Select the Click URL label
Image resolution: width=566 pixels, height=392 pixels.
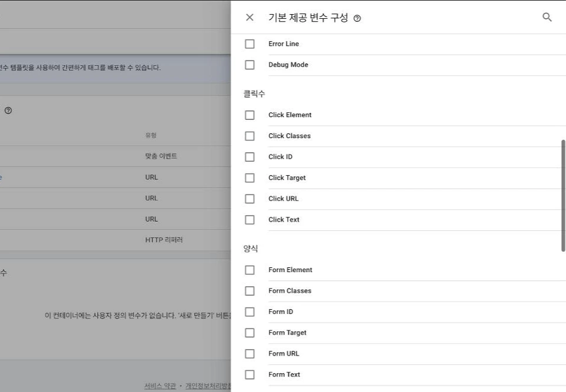[x=284, y=198]
